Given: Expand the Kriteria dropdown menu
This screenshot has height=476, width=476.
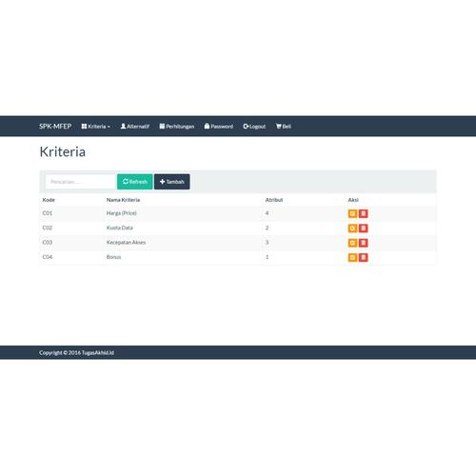Looking at the screenshot, I should coord(95,127).
